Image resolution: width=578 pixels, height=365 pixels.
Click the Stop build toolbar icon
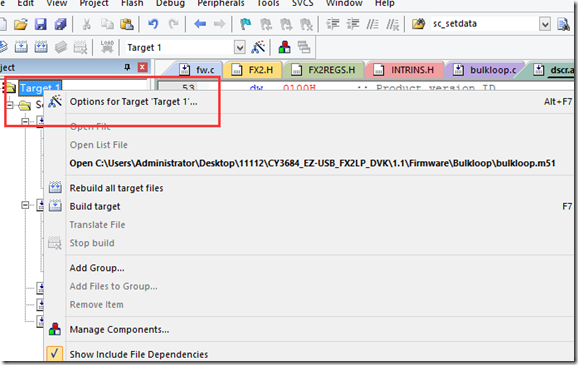coord(80,47)
